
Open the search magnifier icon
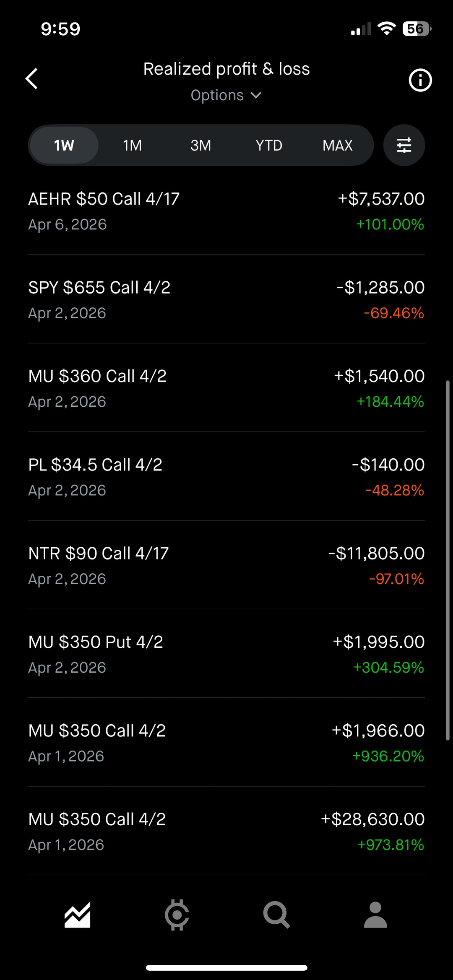point(276,915)
